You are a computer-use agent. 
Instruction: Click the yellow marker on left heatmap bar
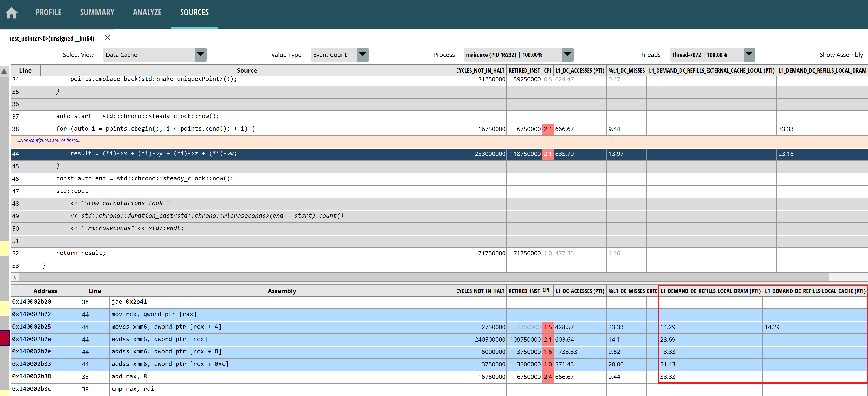(5, 248)
